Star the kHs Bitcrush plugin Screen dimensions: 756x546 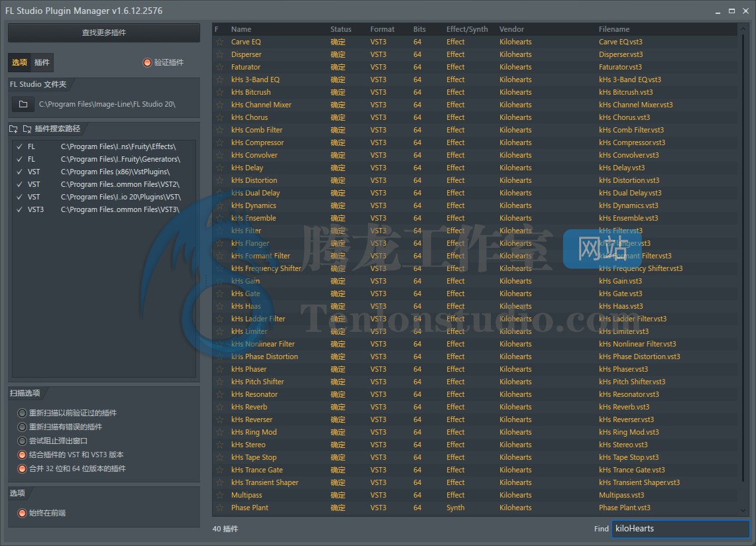pos(220,92)
